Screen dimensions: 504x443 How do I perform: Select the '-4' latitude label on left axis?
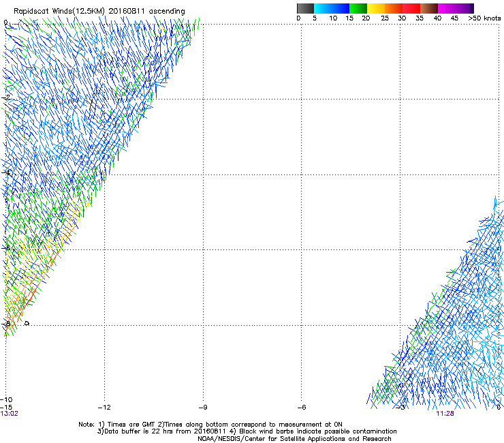pyautogui.click(x=5, y=172)
